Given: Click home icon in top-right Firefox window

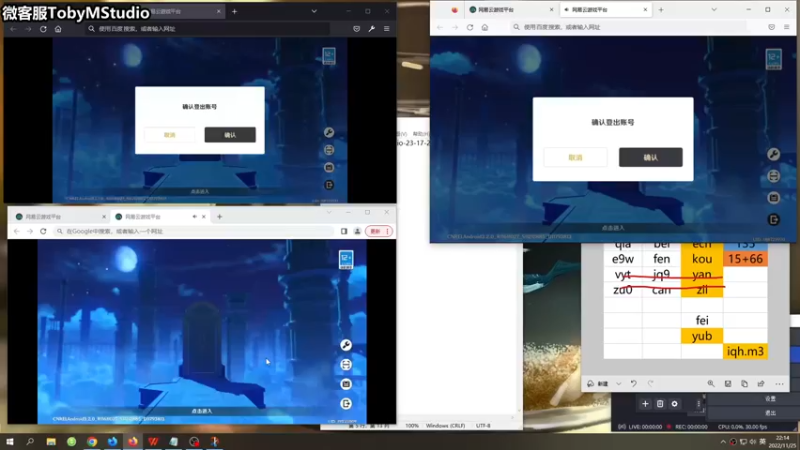Looking at the screenshot, I should point(485,27).
